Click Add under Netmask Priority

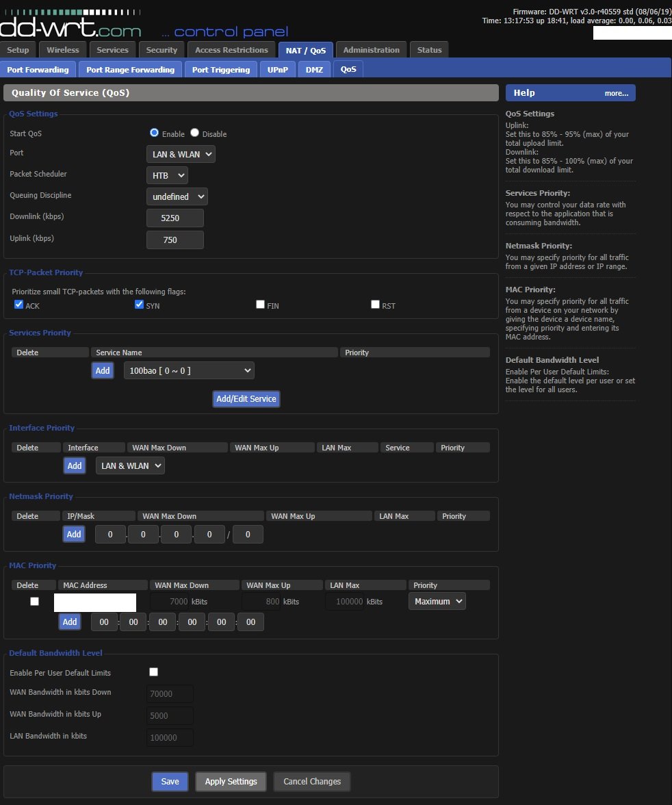tap(74, 534)
